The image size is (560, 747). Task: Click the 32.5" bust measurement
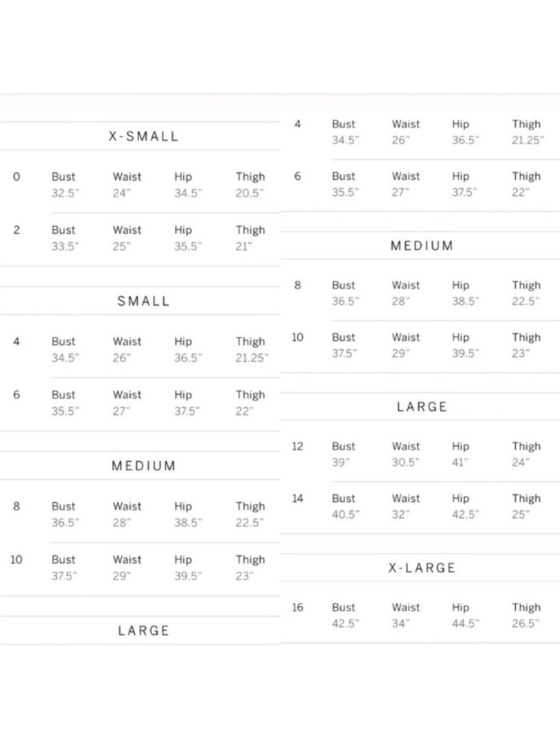click(x=66, y=193)
